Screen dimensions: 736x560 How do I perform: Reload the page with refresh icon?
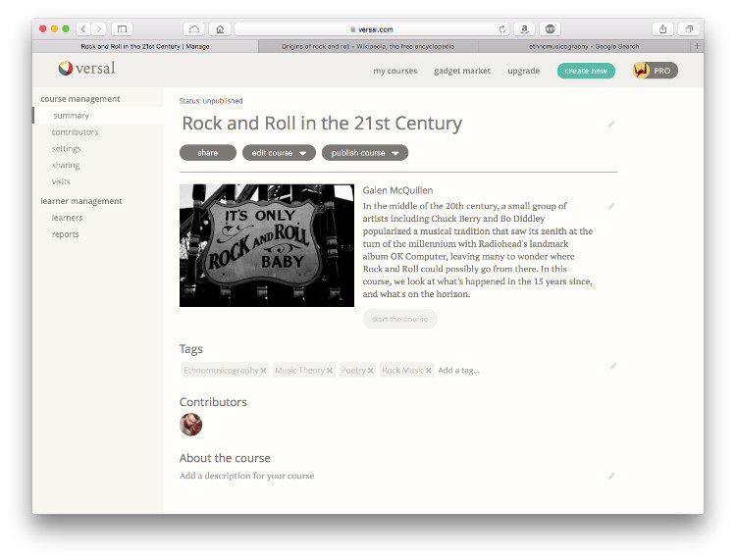point(502,29)
